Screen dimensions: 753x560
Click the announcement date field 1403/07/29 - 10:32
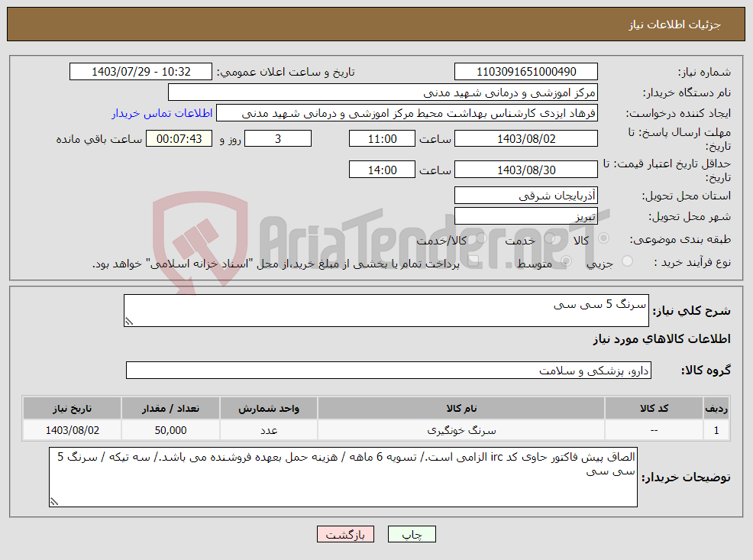tap(141, 72)
